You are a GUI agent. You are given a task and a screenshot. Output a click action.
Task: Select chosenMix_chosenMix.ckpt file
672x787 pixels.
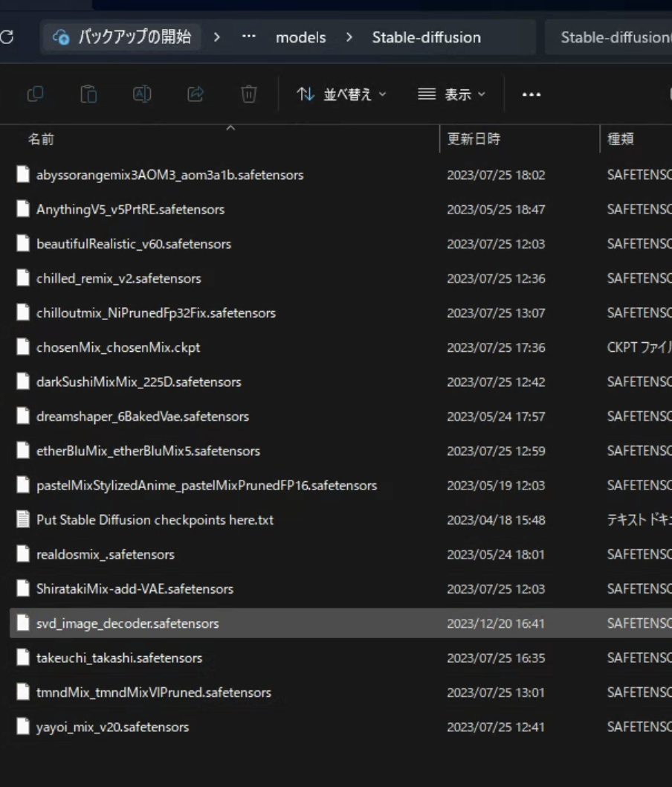(118, 347)
